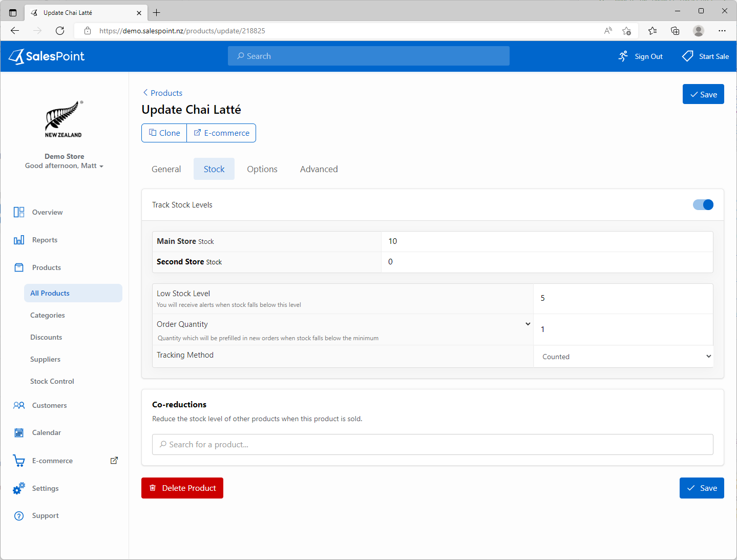Open the Order Quantity dropdown
The height and width of the screenshot is (560, 737).
pos(528,324)
